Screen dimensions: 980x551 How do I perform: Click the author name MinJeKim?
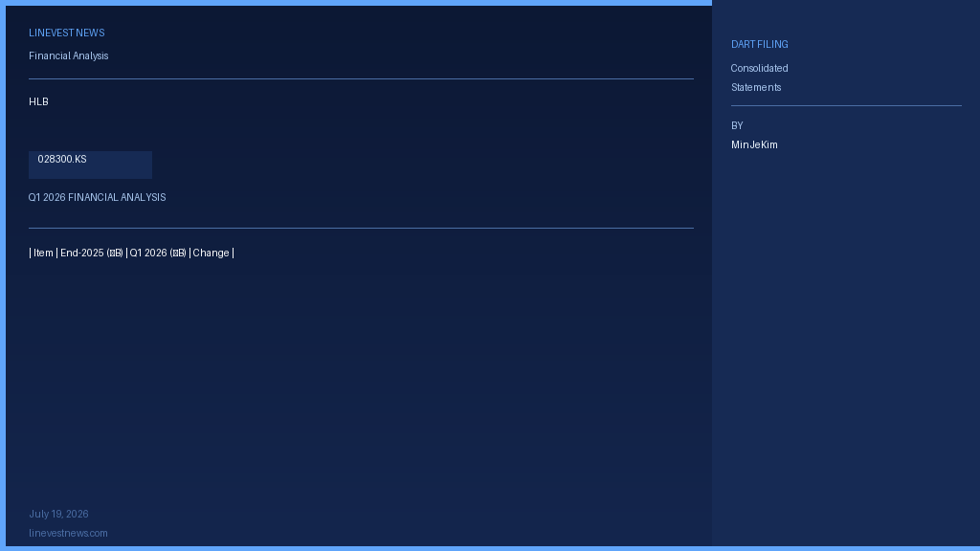tap(754, 145)
